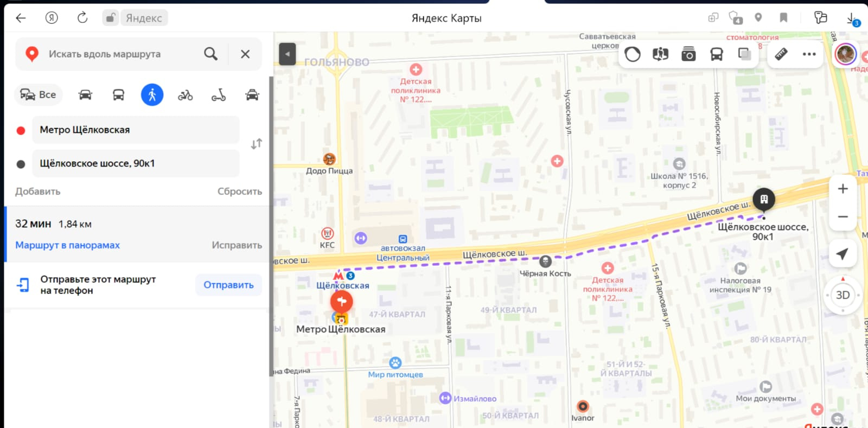Image resolution: width=868 pixels, height=428 pixels.
Task: Switch to taxi route mode
Action: (x=252, y=95)
